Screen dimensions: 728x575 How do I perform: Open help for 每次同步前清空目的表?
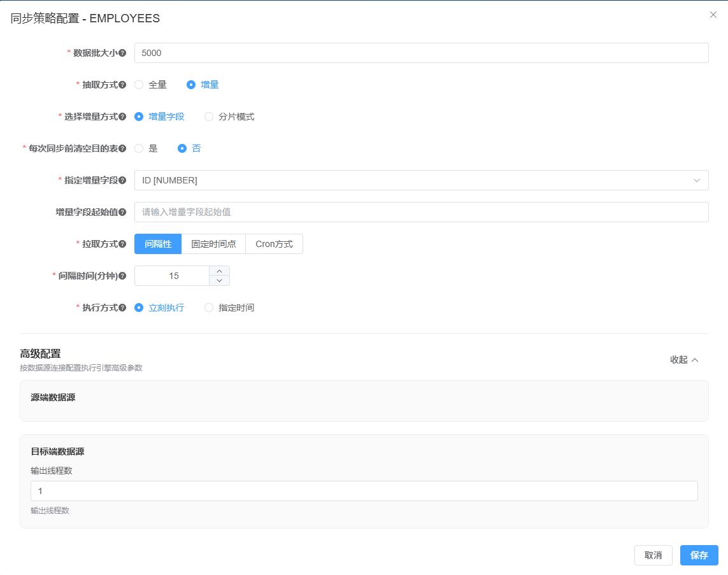pos(122,148)
